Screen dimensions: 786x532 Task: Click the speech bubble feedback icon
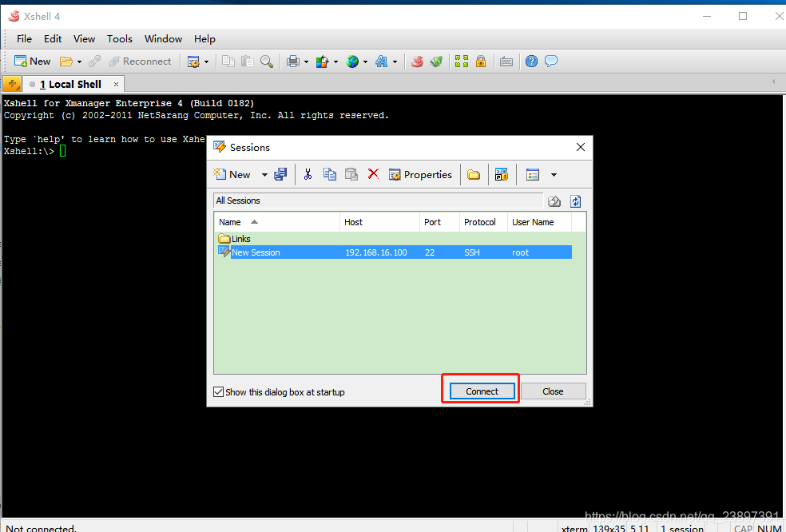[551, 62]
